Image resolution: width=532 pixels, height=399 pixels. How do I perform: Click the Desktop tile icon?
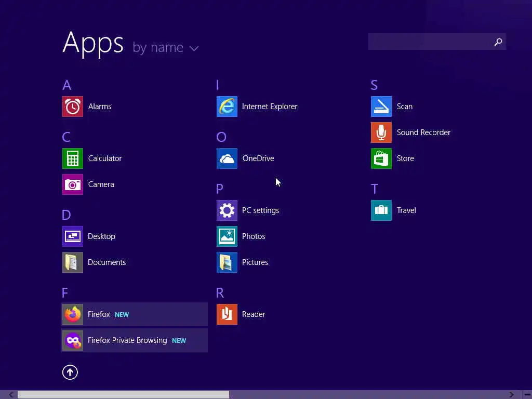tap(73, 236)
